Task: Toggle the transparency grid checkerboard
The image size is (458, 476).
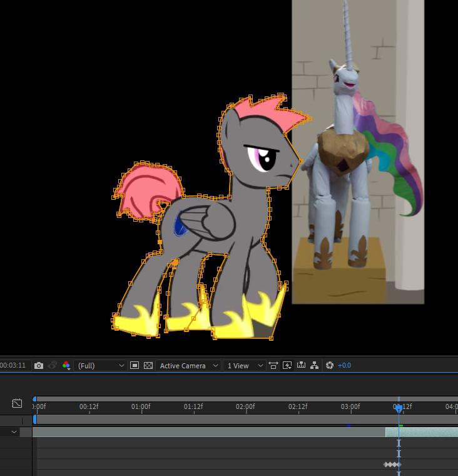Action: [148, 365]
